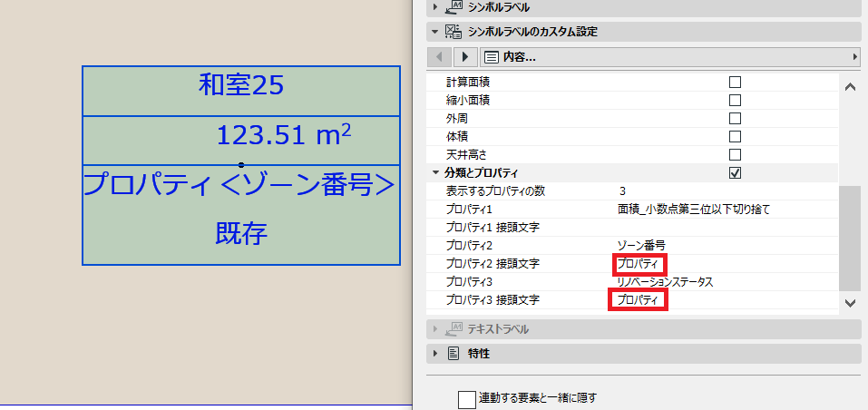Click the テキストラベル header icon

[x=454, y=328]
